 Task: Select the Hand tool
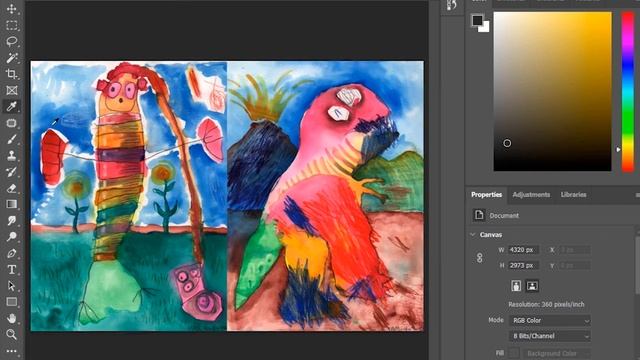pos(11,318)
